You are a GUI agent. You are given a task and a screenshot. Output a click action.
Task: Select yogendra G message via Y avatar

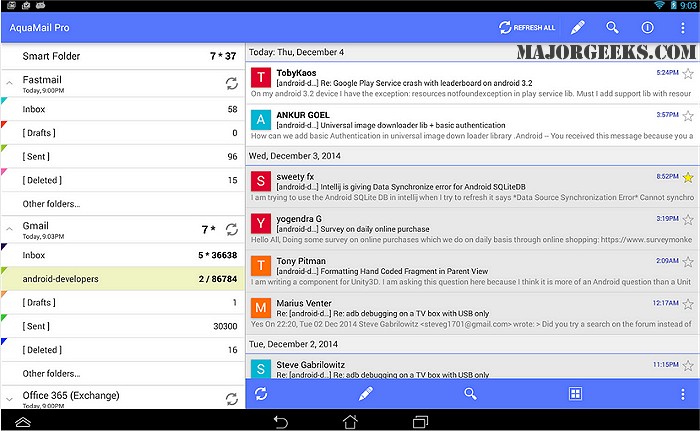tap(261, 223)
